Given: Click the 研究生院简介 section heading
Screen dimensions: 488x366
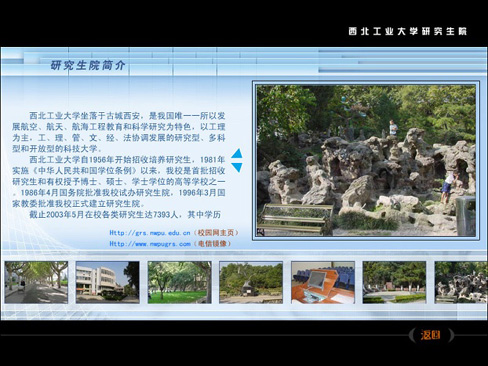Looking at the screenshot, I should pos(88,65).
